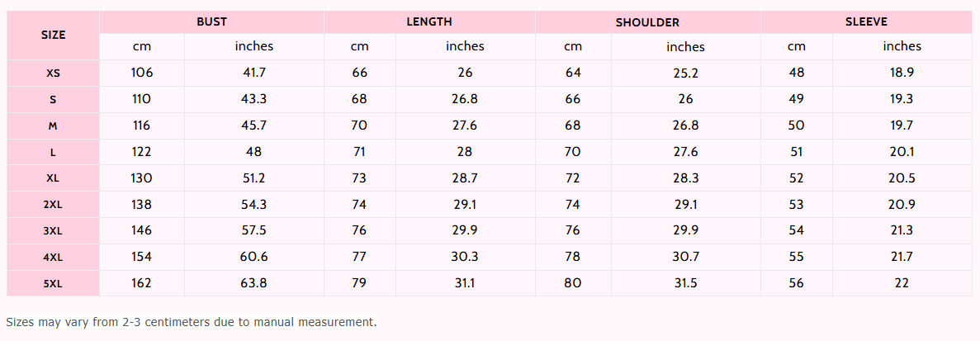
Task: Click the 2XL size row label
Action: (x=53, y=204)
